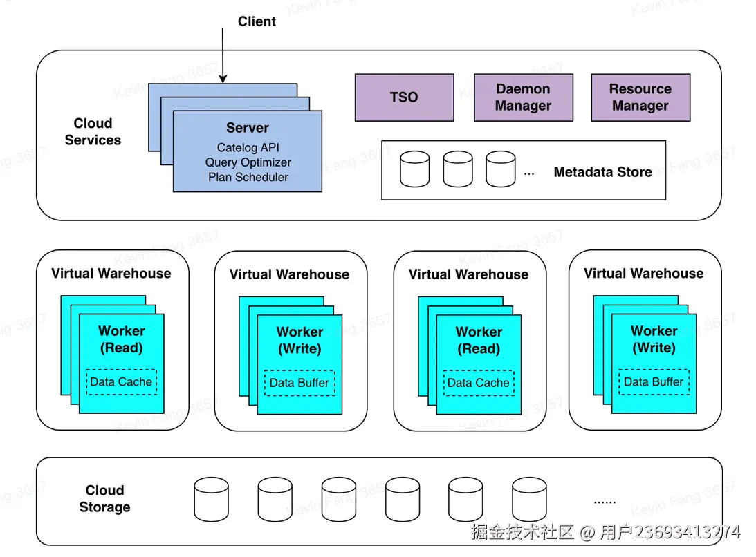Click the rightmost Cloud Storage cylinder

tap(528, 499)
